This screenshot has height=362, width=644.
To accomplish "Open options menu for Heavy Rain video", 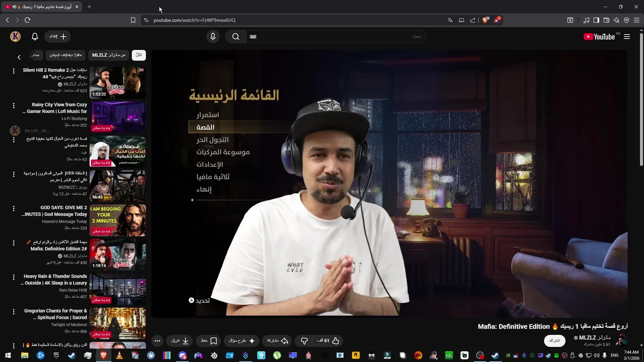I will pos(14,277).
